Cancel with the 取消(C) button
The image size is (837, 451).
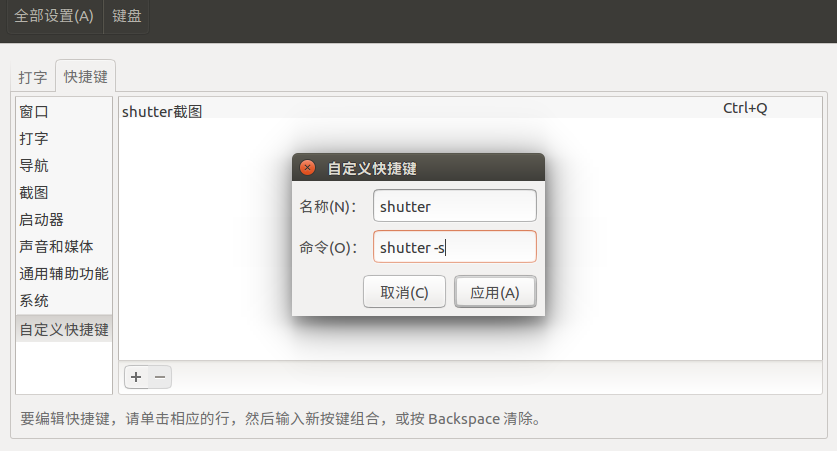point(404,292)
